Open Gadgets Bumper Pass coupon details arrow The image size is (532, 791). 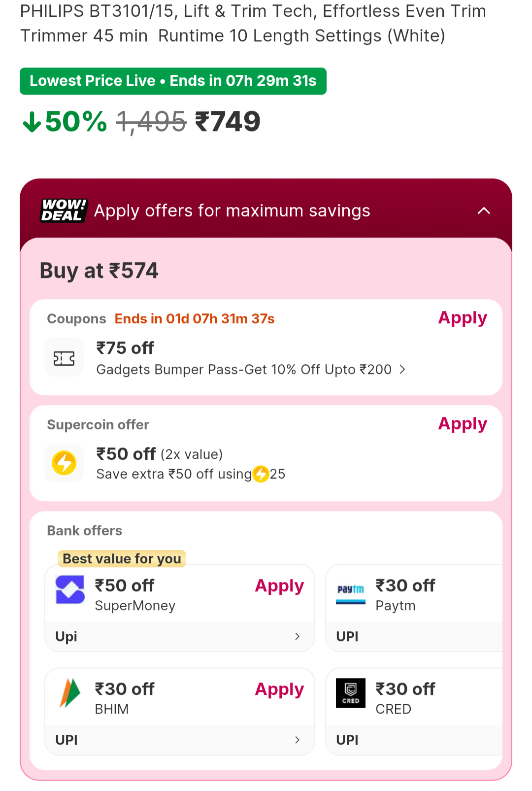point(402,370)
